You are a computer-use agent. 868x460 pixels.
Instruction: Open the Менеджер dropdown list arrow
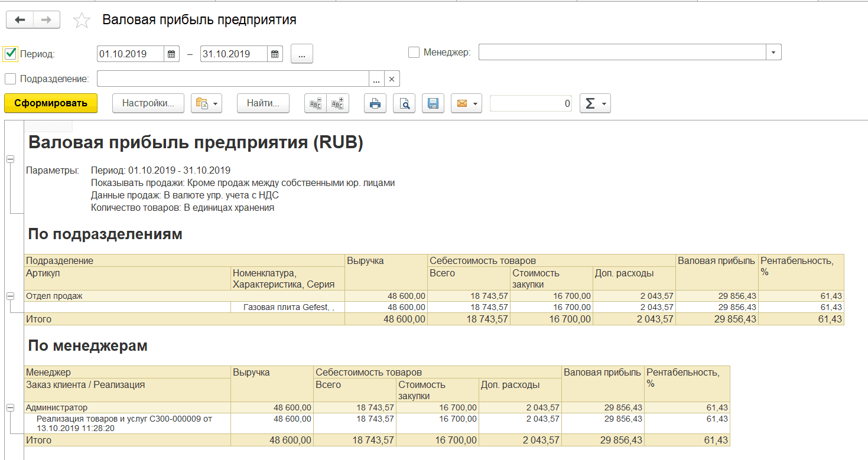coord(773,52)
